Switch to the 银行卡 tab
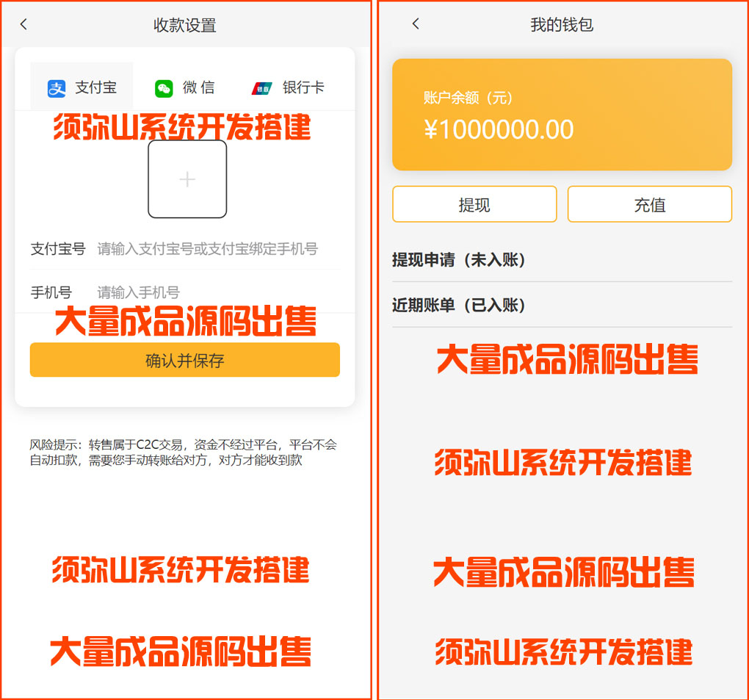Viewport: 749px width, 700px height. (x=288, y=87)
